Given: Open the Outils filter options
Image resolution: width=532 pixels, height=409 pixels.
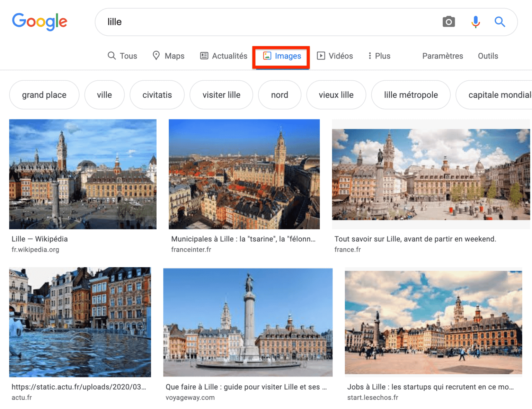Looking at the screenshot, I should 488,55.
